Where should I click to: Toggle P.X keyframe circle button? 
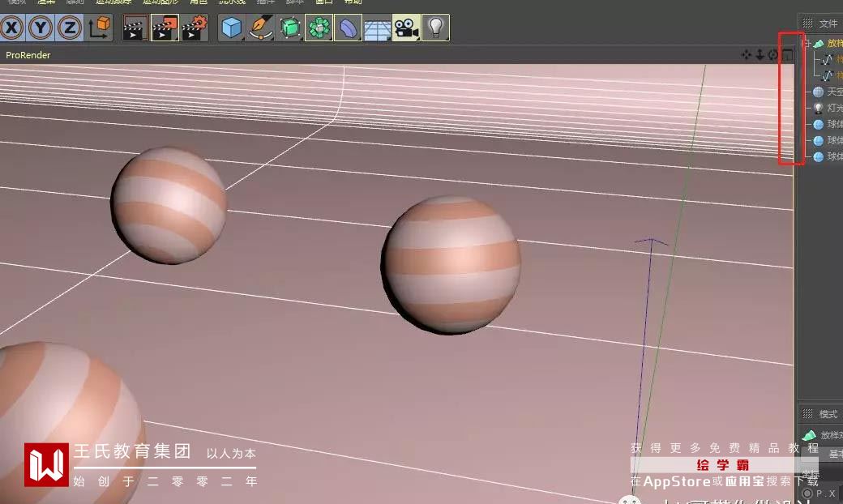coord(807,493)
